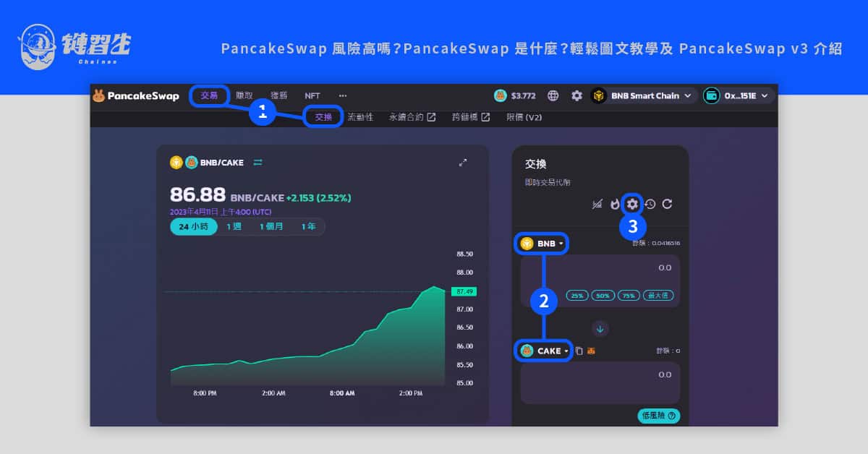
Task: Open the BNB token selector
Action: (x=541, y=244)
